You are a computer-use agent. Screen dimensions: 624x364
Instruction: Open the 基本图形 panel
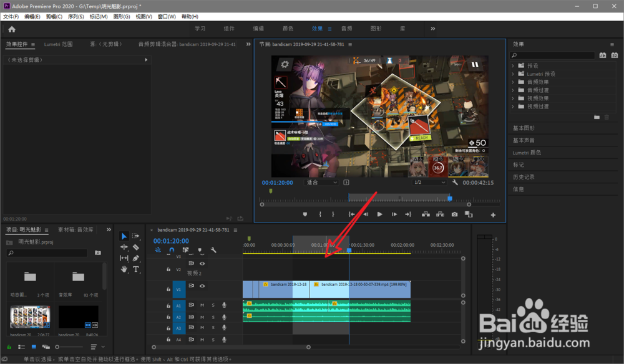(524, 128)
